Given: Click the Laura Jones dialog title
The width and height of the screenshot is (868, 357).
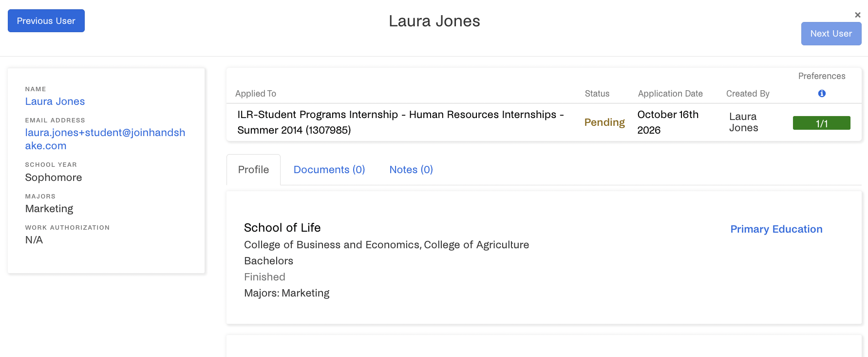Looking at the screenshot, I should (x=434, y=21).
